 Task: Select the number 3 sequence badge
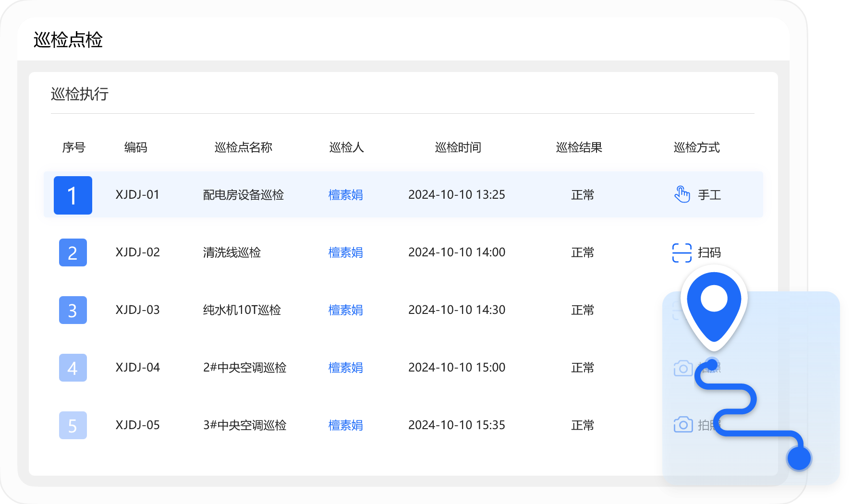pyautogui.click(x=73, y=310)
